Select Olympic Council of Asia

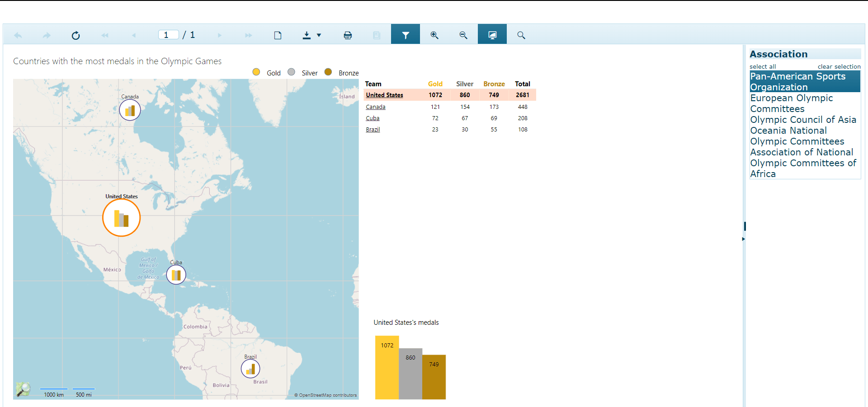tap(805, 120)
